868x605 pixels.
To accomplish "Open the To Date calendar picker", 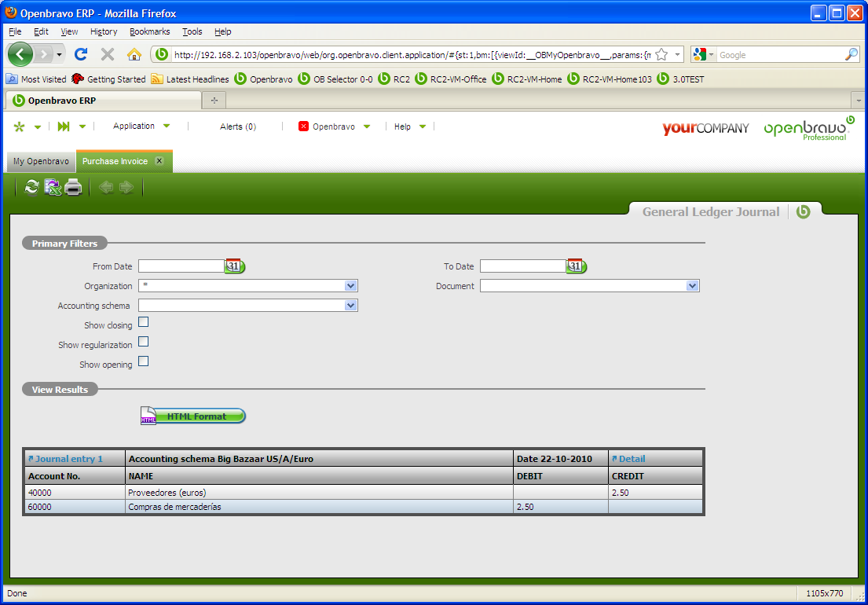I will (x=577, y=266).
